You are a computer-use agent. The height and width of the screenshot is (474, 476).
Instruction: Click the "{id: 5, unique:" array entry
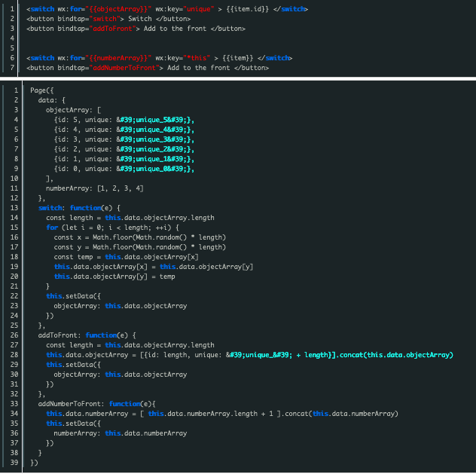83,119
